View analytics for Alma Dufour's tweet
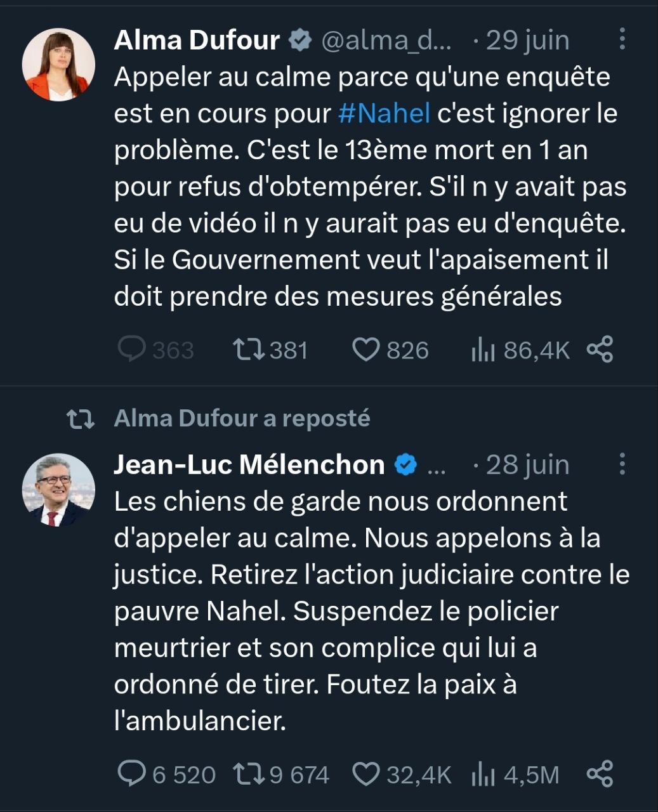 pos(482,350)
